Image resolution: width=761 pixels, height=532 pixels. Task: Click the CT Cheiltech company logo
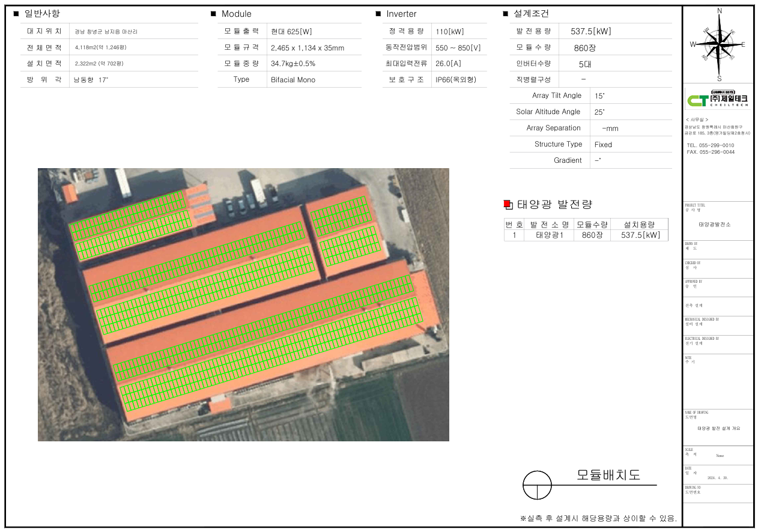718,99
